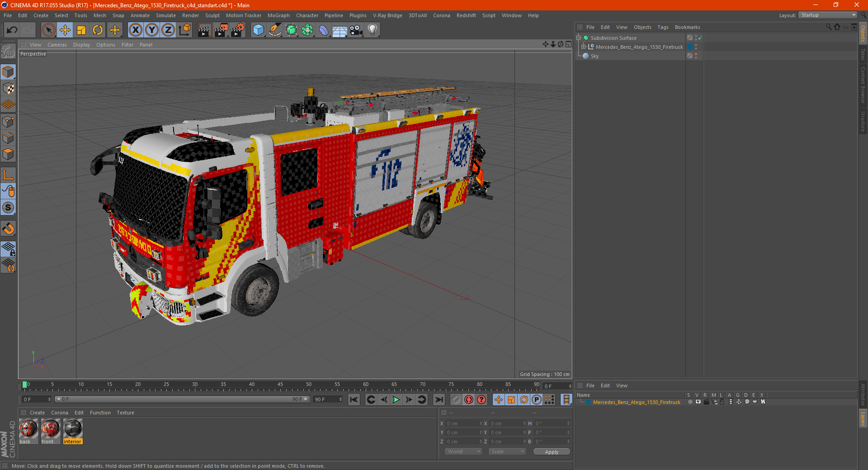The height and width of the screenshot is (470, 868).
Task: Open the Layers side tab
Action: (x=863, y=419)
